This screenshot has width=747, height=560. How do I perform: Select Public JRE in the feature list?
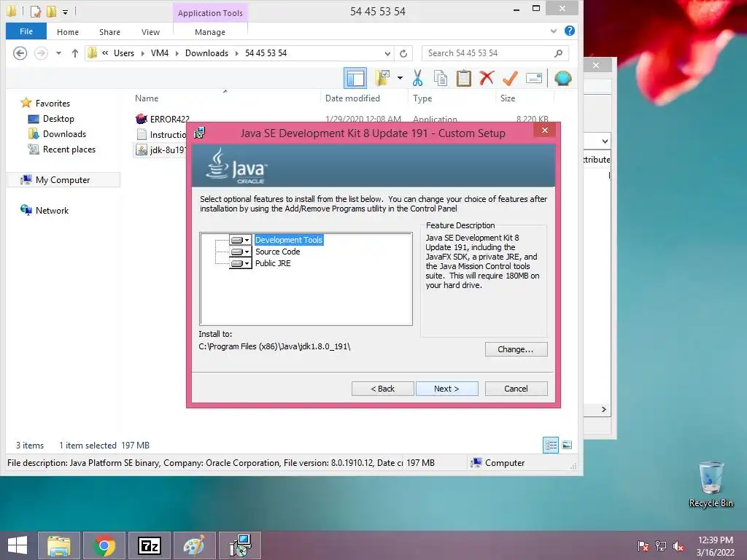pyautogui.click(x=273, y=263)
